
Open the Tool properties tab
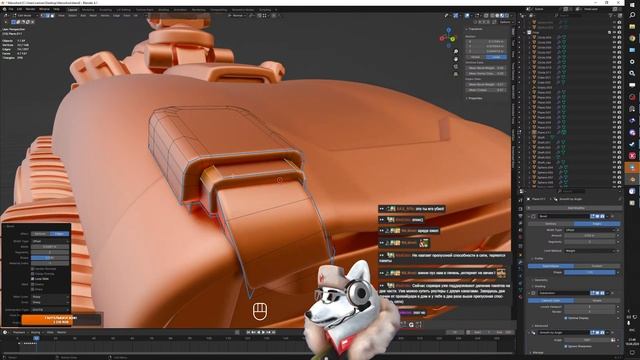520,200
